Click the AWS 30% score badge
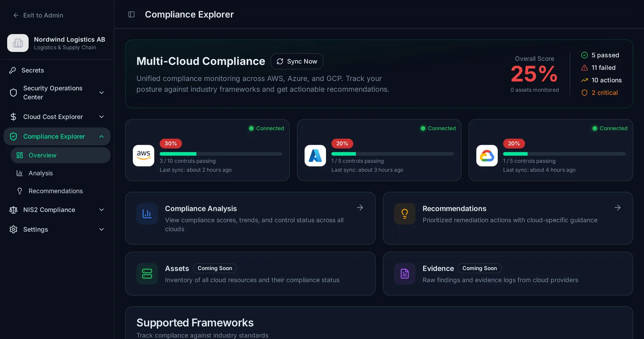 pyautogui.click(x=171, y=143)
